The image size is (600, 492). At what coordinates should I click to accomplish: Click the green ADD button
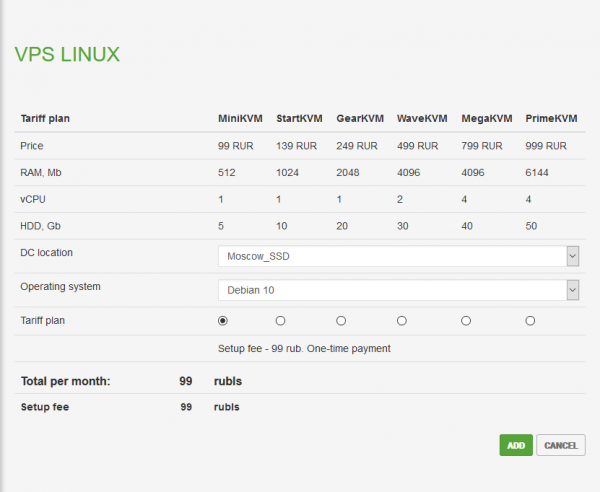pyautogui.click(x=516, y=445)
